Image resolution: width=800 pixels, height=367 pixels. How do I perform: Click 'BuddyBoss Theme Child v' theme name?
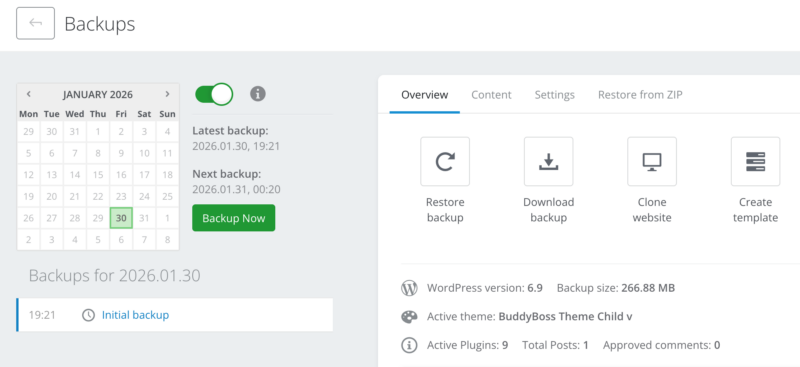(x=565, y=316)
